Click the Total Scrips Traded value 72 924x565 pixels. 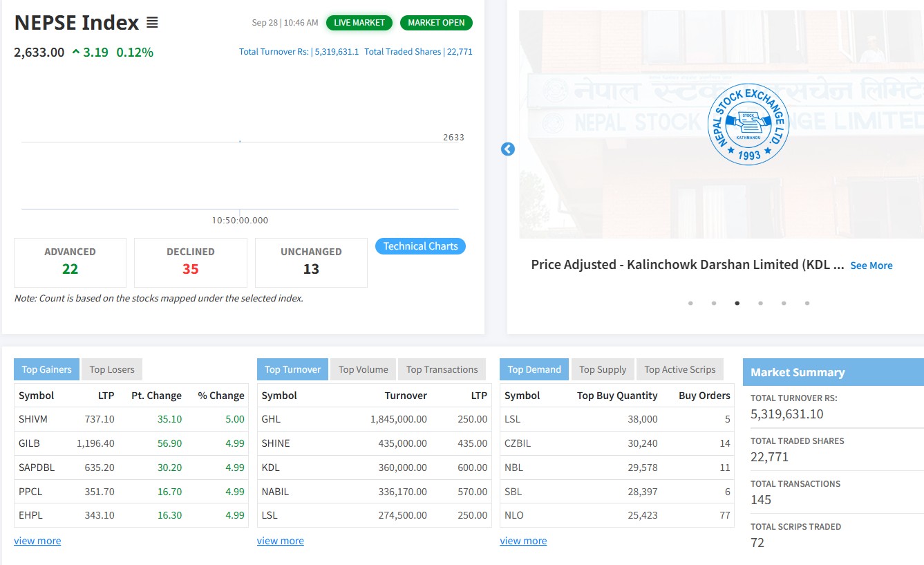click(x=757, y=543)
